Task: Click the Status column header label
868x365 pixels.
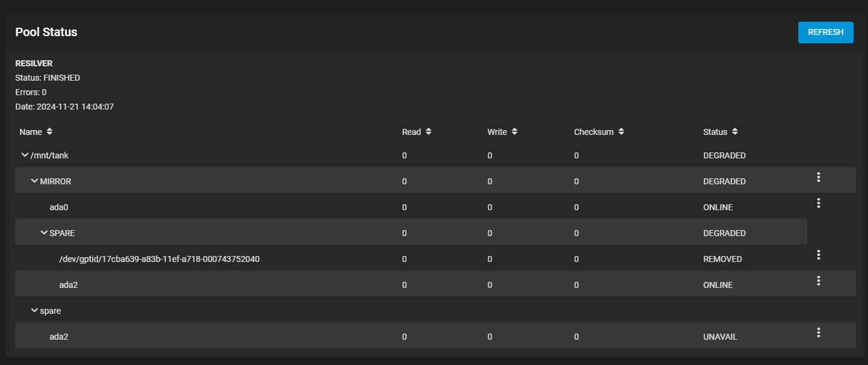Action: [715, 132]
